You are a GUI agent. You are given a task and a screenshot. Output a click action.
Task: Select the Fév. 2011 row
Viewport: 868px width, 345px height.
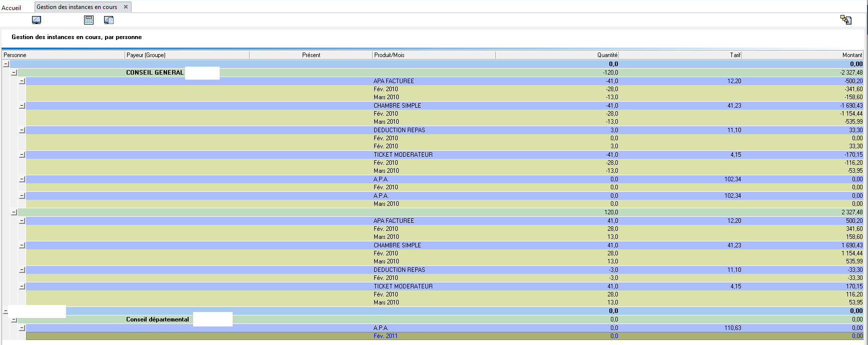[x=385, y=336]
